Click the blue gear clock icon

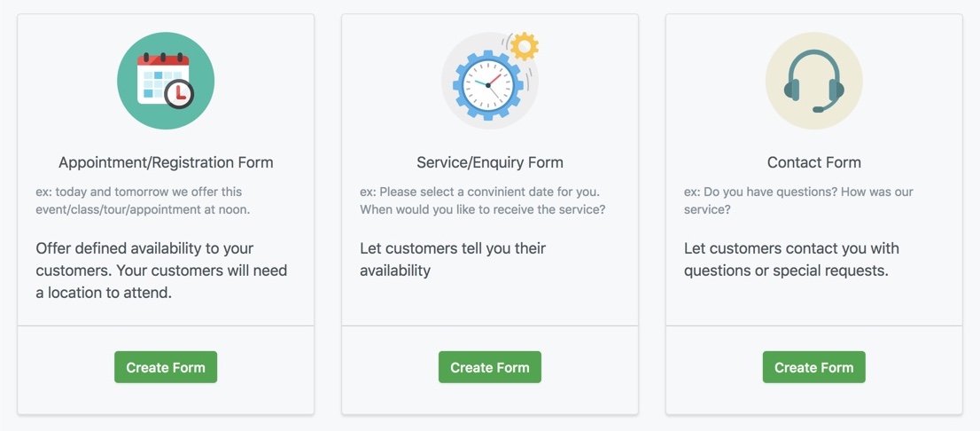[488, 85]
